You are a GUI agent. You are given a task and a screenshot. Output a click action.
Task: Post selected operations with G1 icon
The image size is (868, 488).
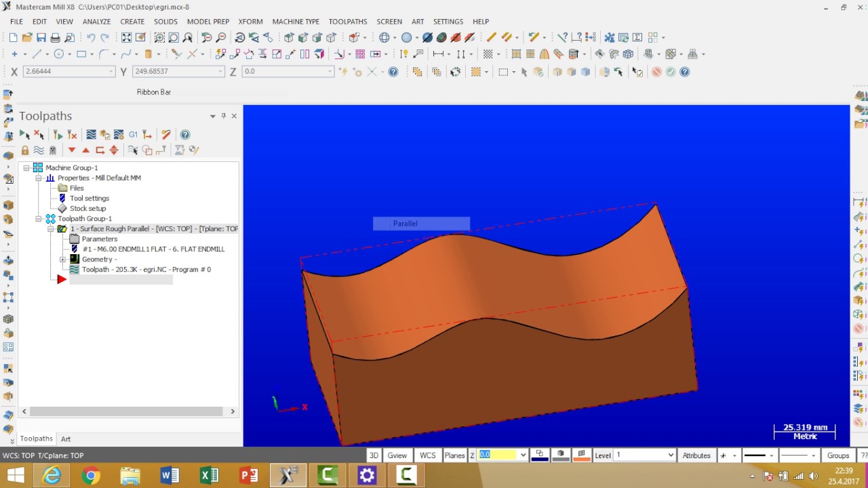[133, 135]
